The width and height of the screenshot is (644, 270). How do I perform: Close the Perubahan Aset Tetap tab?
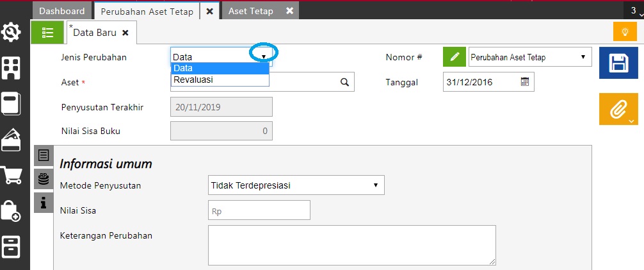209,11
